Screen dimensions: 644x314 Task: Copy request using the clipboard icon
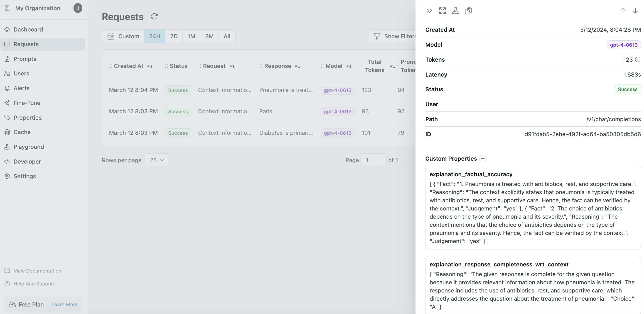click(x=469, y=11)
